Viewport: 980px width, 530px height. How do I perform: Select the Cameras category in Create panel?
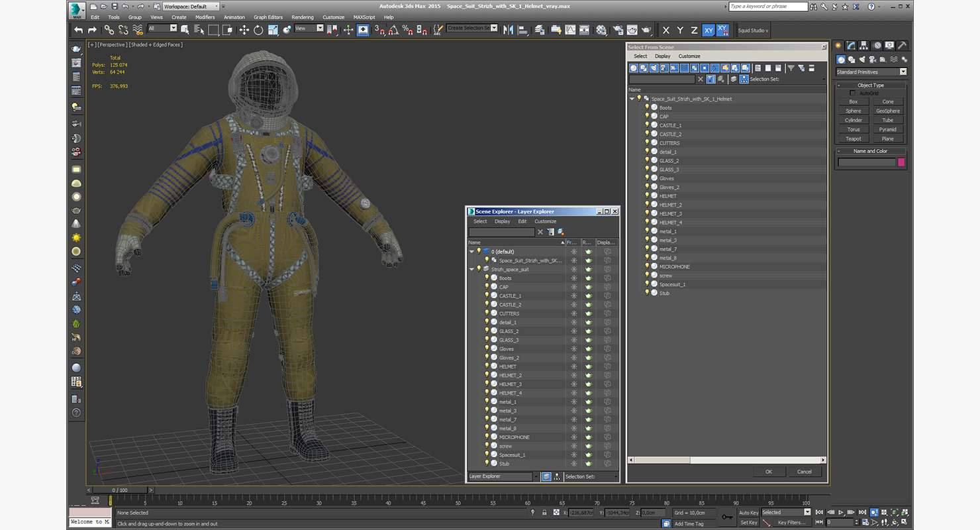tap(873, 60)
